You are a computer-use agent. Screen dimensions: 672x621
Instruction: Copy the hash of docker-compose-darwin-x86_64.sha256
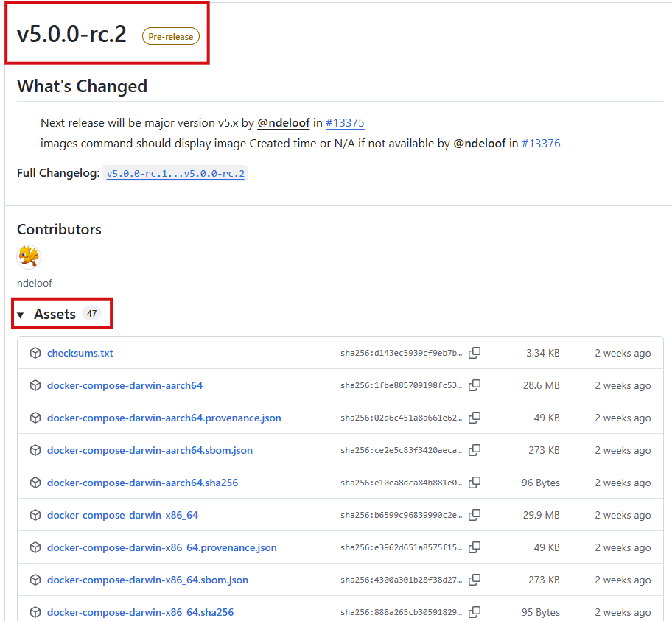475,612
